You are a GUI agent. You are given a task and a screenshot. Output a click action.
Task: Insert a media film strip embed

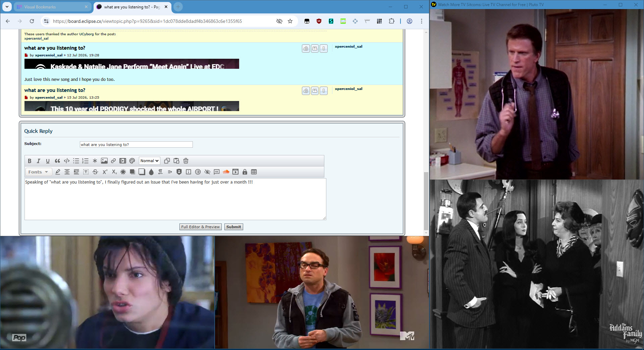123,161
